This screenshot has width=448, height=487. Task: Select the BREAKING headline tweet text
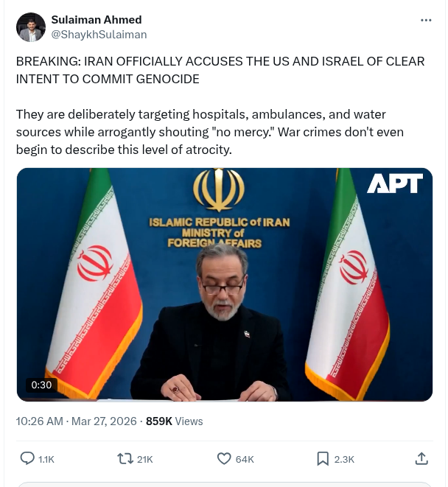click(220, 70)
